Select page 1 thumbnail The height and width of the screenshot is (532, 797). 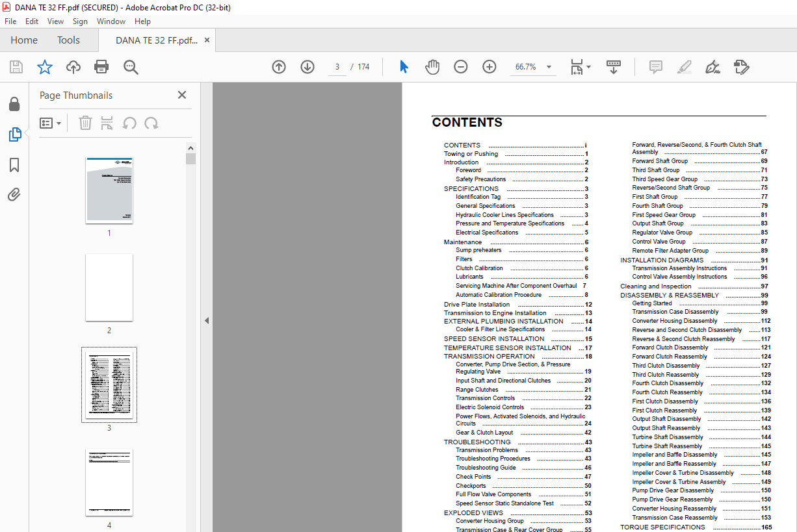[x=109, y=190]
